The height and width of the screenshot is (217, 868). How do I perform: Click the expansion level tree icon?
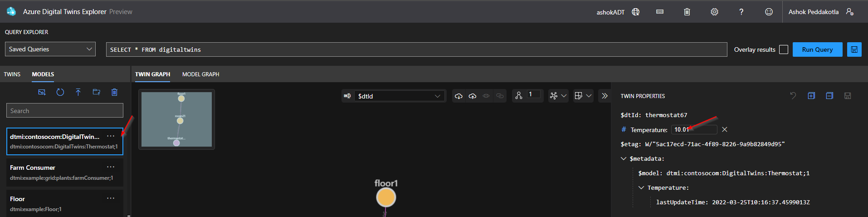click(x=519, y=96)
